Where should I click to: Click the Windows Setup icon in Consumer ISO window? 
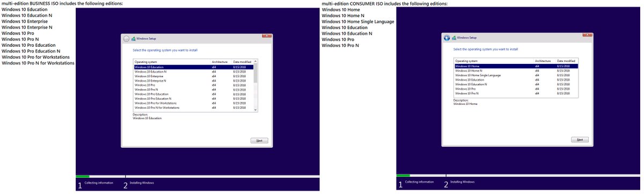454,38
